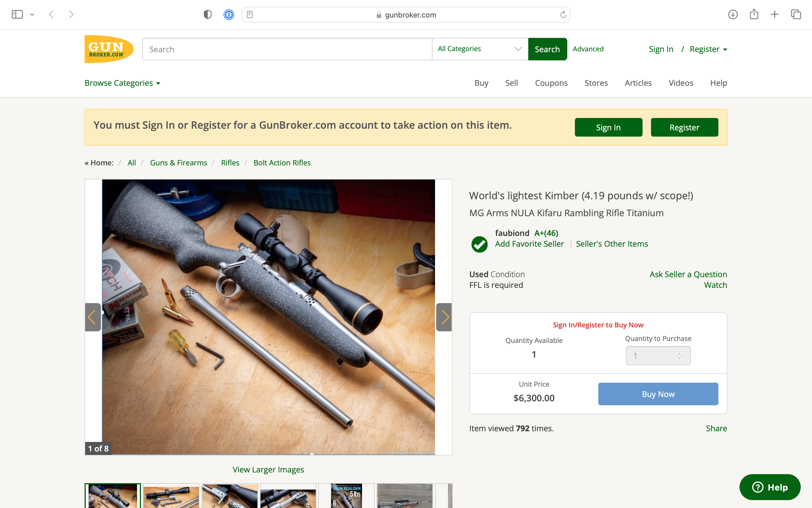This screenshot has width=812, height=508.
Task: Click Sign In/Register to Buy Now
Action: click(x=598, y=325)
